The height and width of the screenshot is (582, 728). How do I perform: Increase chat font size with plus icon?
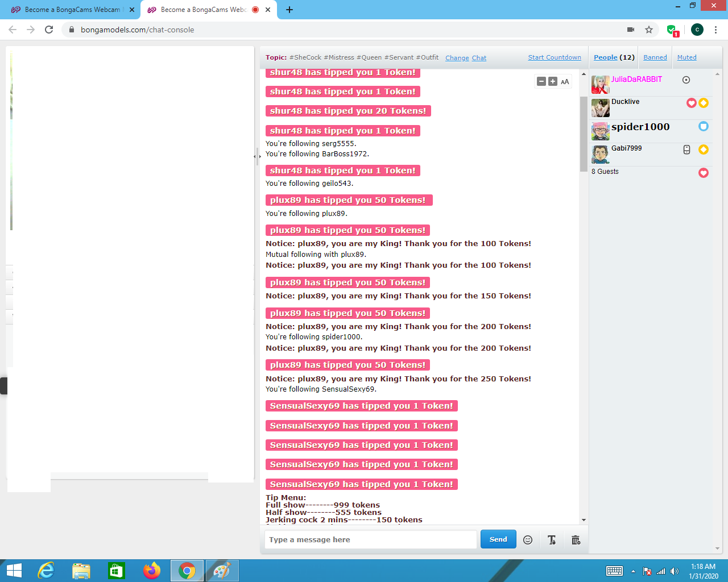[x=553, y=82]
